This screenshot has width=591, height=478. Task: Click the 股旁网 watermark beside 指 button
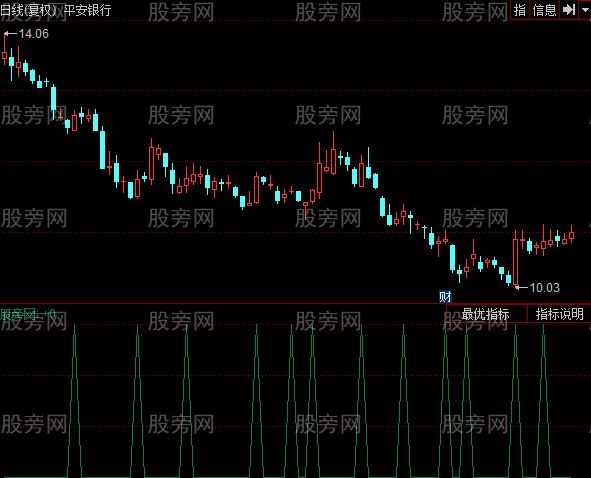coord(475,12)
